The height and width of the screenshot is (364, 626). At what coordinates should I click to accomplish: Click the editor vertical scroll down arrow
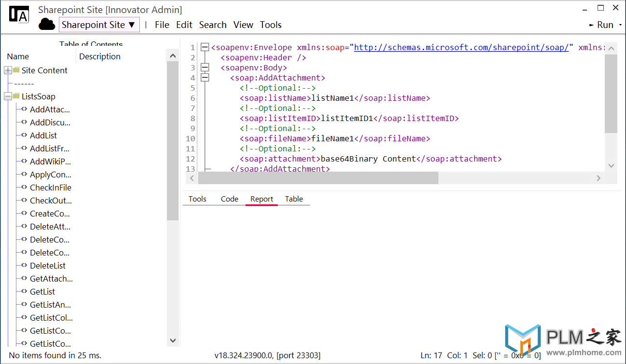tap(611, 165)
